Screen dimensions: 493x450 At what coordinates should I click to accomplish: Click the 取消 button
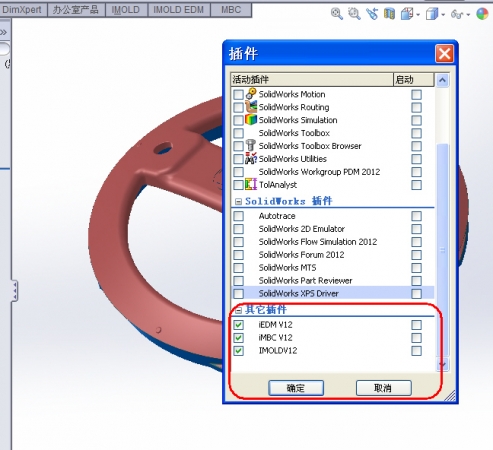[x=384, y=388]
